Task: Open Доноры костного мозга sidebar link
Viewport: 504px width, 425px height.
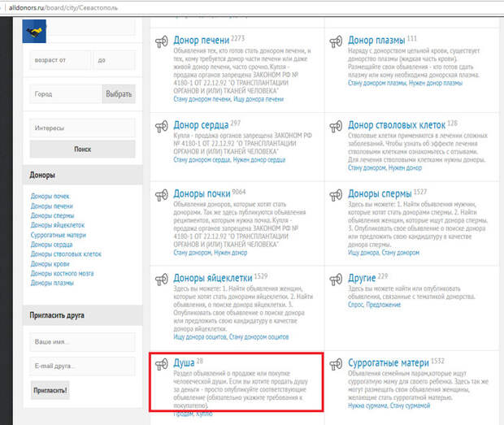Action: click(62, 273)
